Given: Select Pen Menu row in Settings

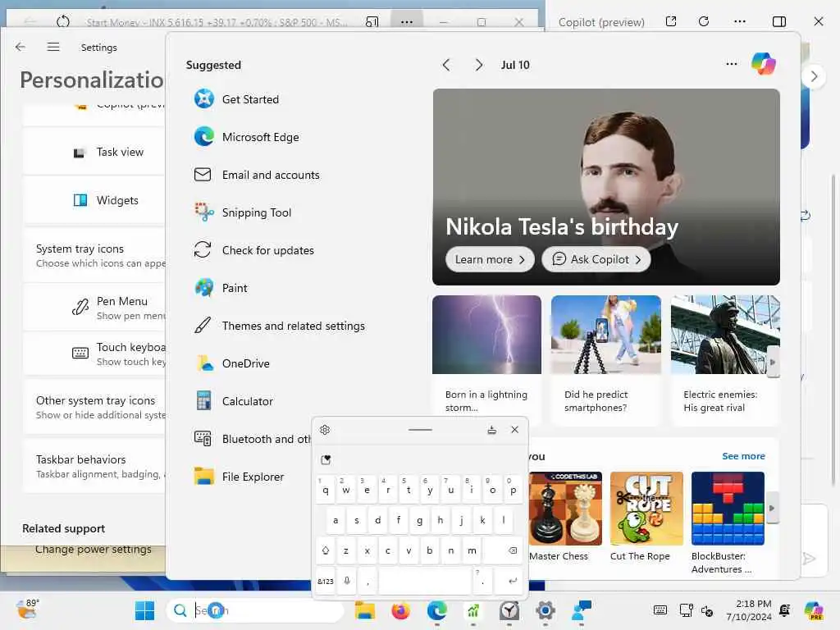Looking at the screenshot, I should coord(94,308).
